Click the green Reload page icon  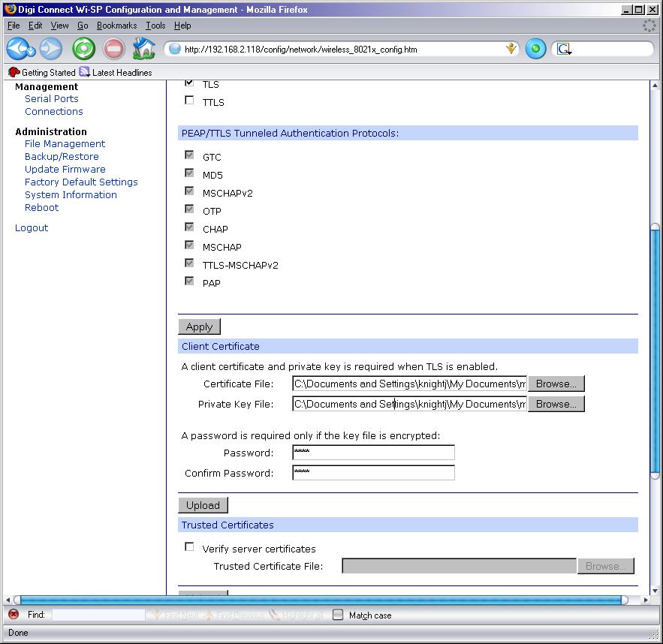[x=83, y=50]
